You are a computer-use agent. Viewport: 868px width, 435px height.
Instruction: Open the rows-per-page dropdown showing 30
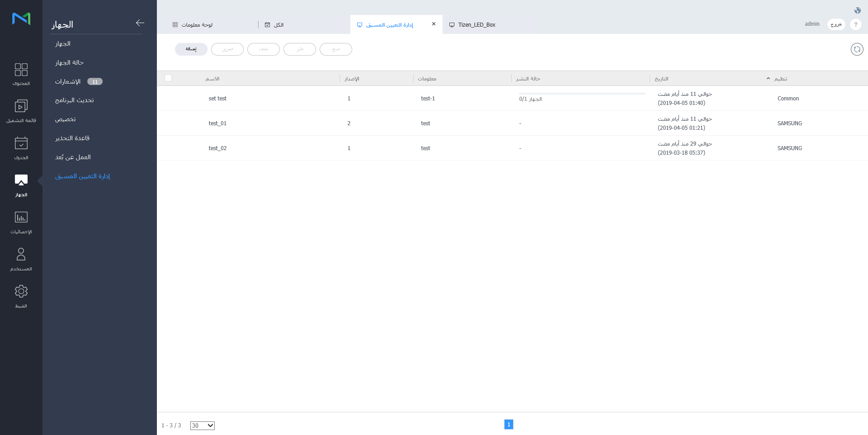pos(202,426)
